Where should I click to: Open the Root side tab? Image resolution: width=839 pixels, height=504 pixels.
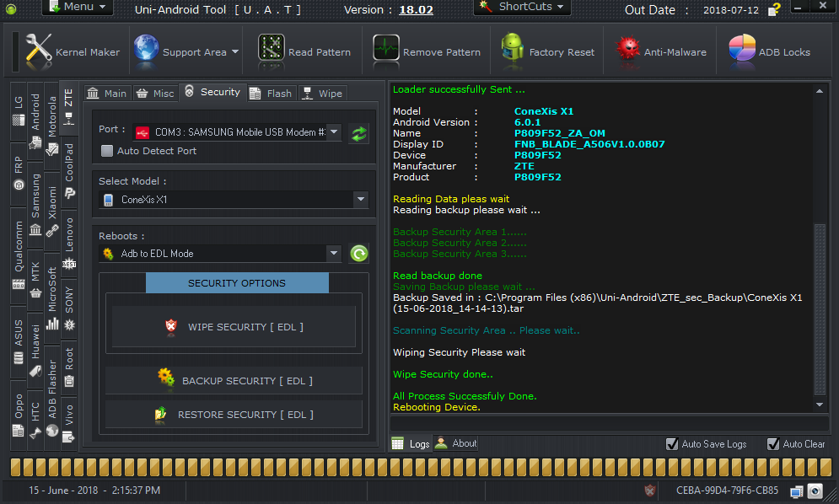(69, 367)
